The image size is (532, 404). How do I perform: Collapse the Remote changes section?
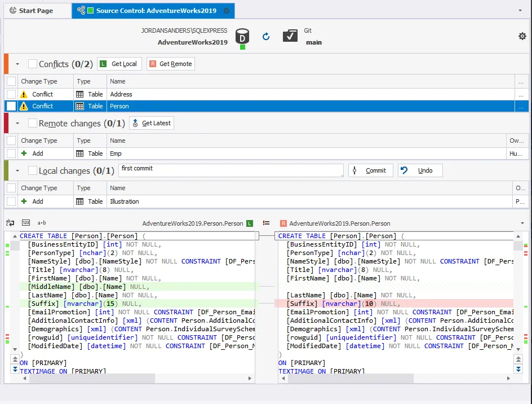17,123
